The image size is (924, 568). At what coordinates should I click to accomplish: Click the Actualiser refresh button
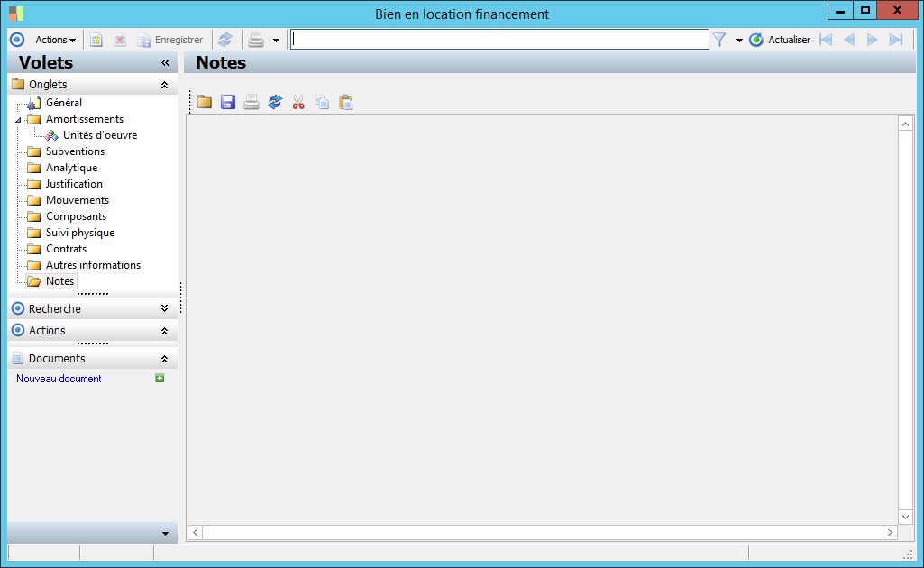tap(780, 40)
